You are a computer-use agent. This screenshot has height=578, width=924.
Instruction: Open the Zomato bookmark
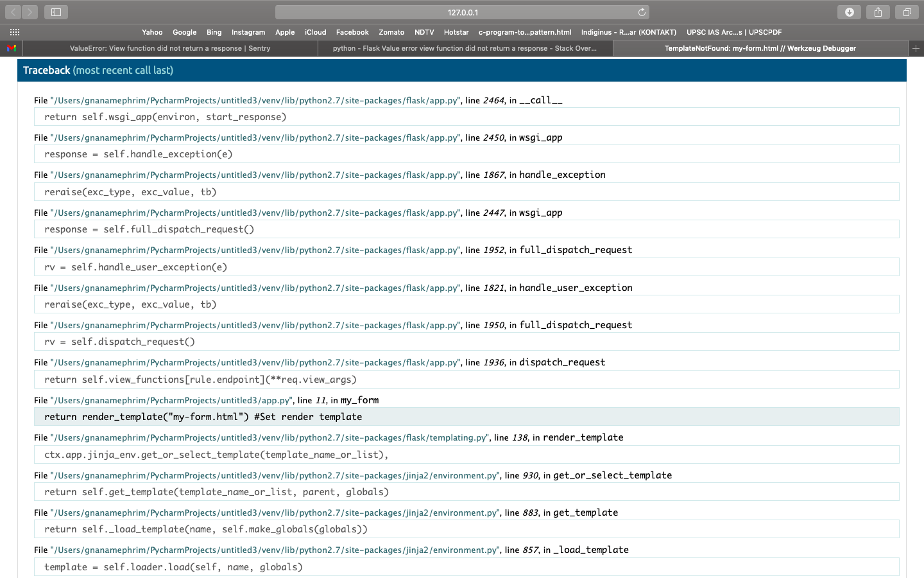pos(391,32)
